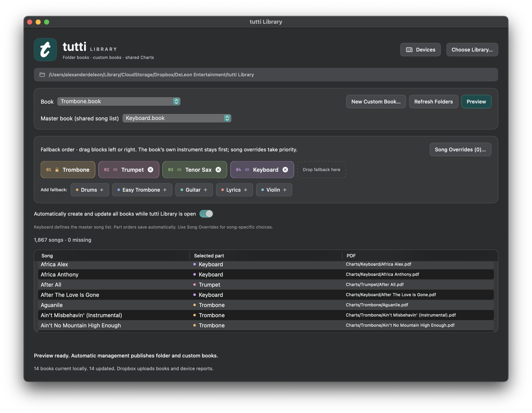The width and height of the screenshot is (532, 413).
Task: Click the Preview button
Action: pyautogui.click(x=476, y=102)
